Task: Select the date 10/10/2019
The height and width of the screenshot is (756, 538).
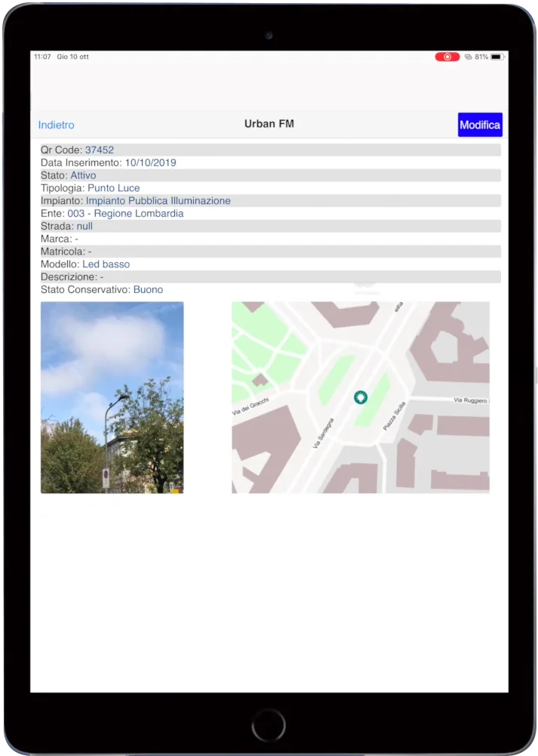Action: 151,162
